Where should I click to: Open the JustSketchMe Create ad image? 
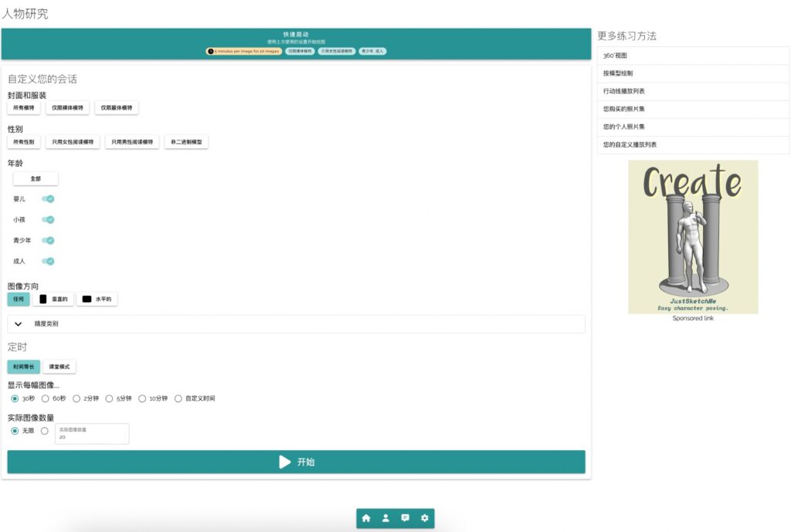click(693, 237)
